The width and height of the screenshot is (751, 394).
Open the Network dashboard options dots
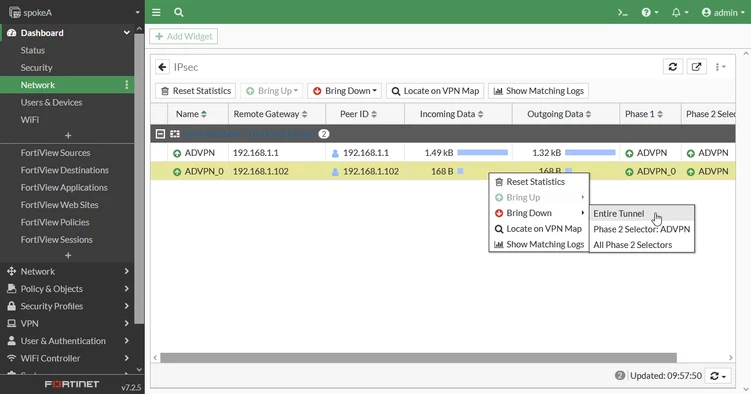click(x=126, y=85)
